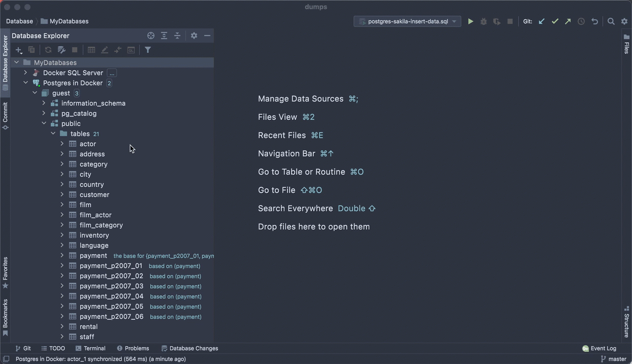Click the tool window quick-access icon in status bar

tap(6, 359)
